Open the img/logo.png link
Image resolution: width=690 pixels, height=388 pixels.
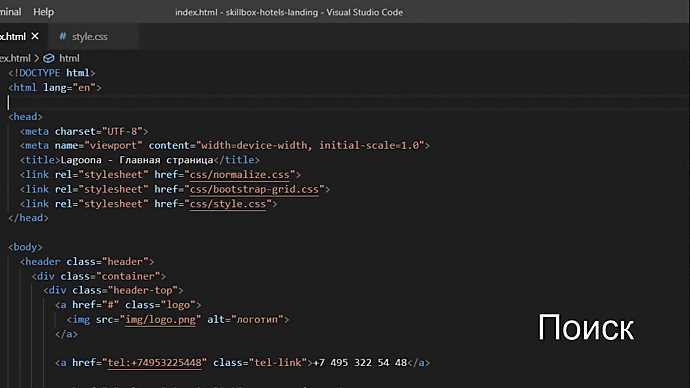pos(161,319)
